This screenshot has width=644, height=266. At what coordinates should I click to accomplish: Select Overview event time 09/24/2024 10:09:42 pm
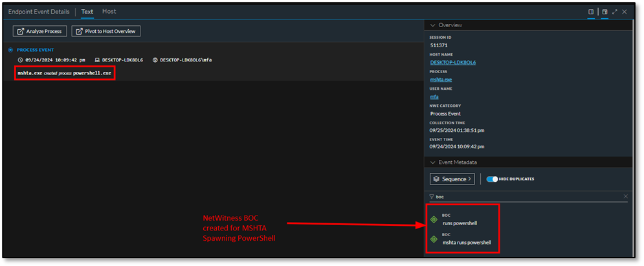coord(457,146)
